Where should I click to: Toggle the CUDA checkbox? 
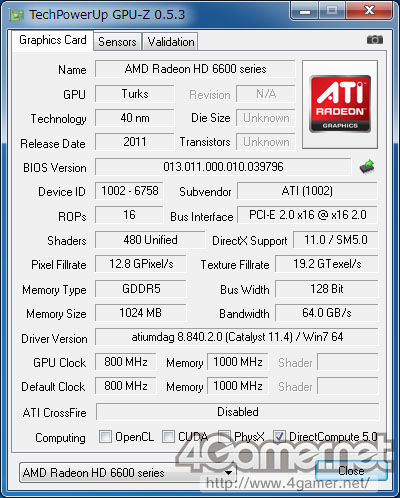tap(168, 436)
